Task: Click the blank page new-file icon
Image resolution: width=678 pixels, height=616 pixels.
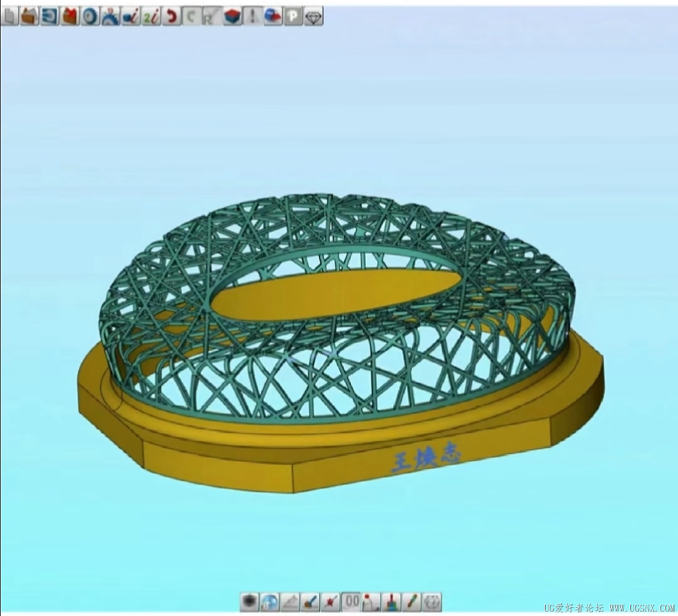Action: click(9, 17)
